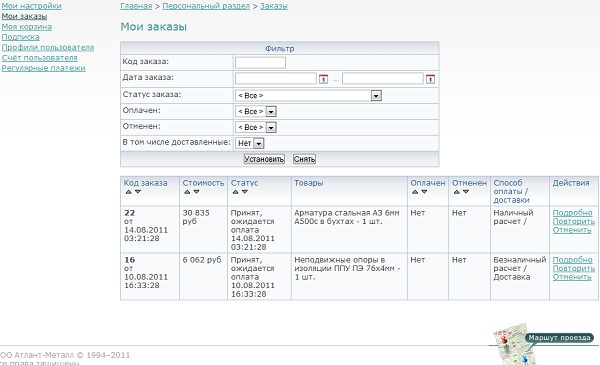Click the Оплачен column header

coord(428,183)
